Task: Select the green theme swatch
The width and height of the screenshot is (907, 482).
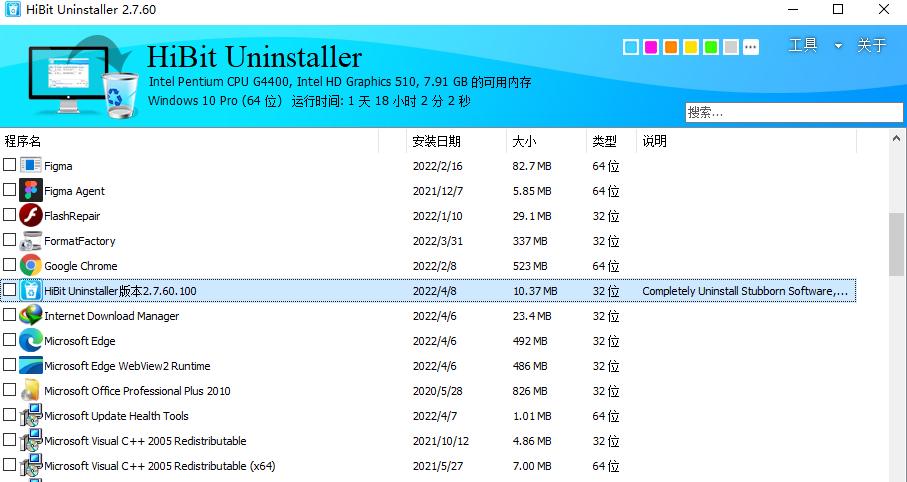Action: click(x=711, y=47)
